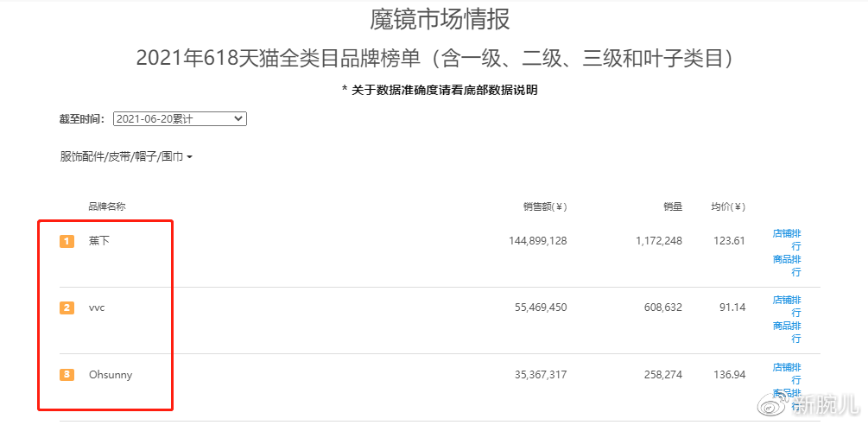Open 店铺排行 for vvc
Viewport: 868px width, 425px height.
click(x=787, y=307)
